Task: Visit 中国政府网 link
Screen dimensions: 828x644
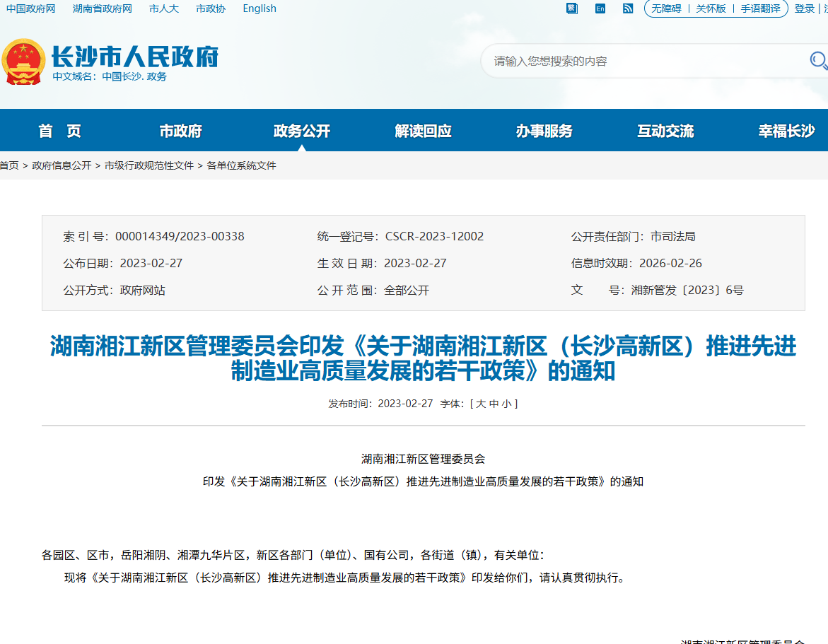Action: (30, 8)
